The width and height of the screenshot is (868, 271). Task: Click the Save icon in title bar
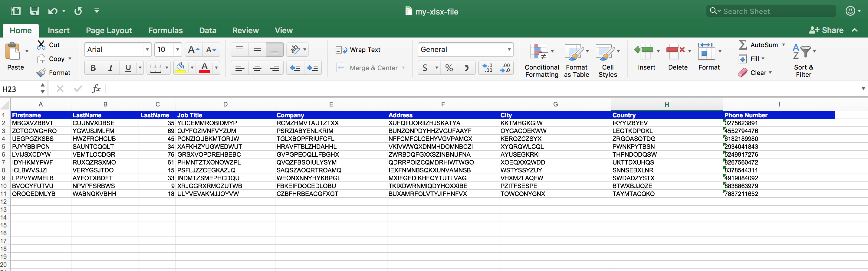click(x=35, y=11)
